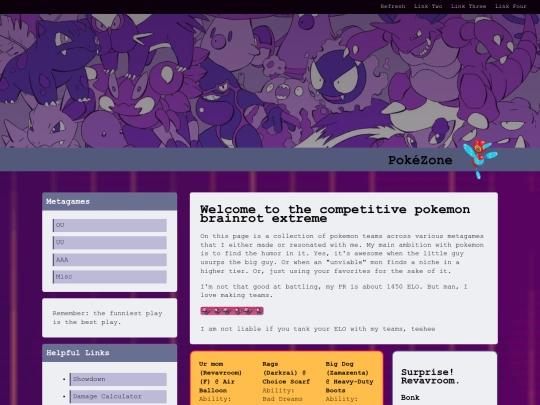
Task: Click the 'Rags (Darkrai)' team entry
Action: [286, 373]
